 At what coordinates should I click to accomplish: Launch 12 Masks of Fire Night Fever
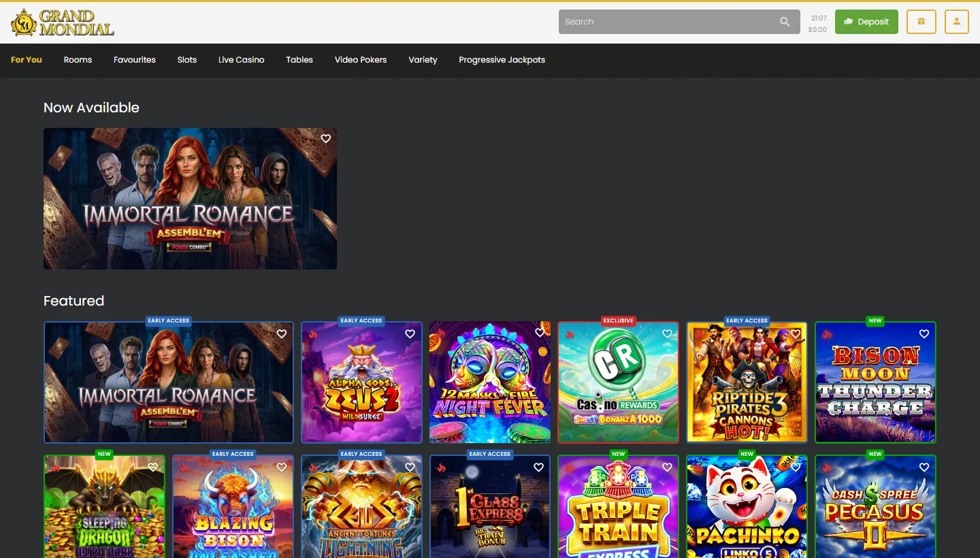[490, 382]
